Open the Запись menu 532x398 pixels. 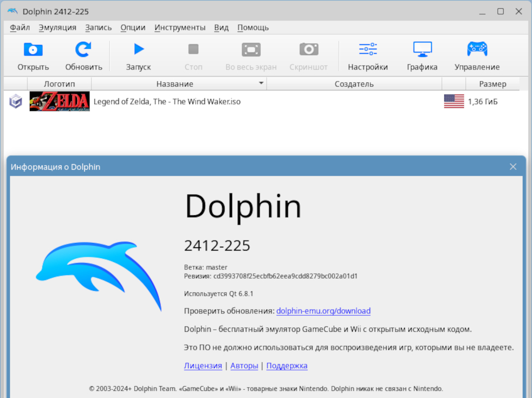coord(98,28)
